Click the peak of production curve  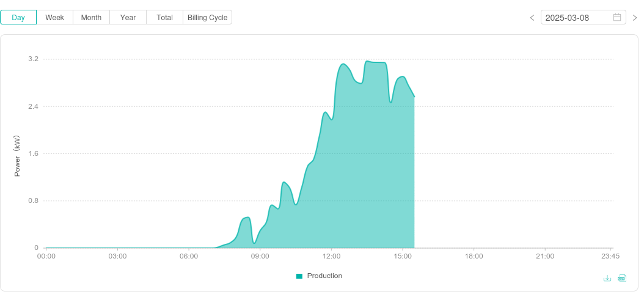click(367, 61)
